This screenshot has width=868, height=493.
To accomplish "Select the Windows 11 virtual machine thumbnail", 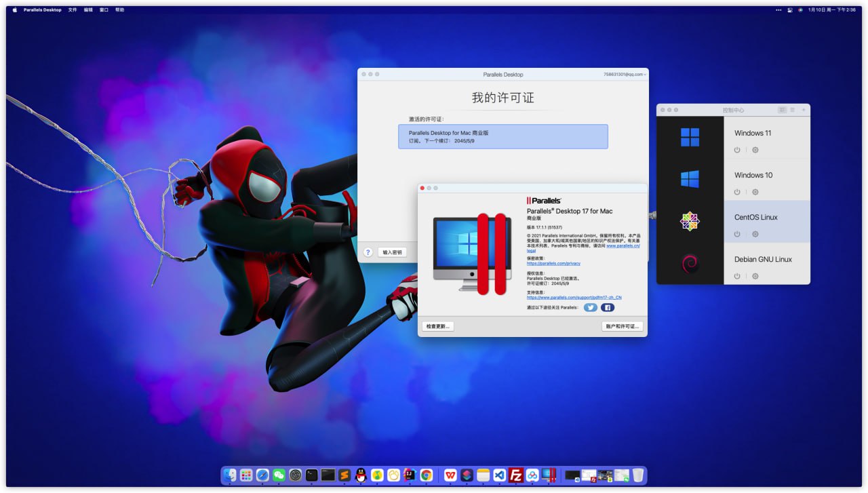I will pos(690,137).
